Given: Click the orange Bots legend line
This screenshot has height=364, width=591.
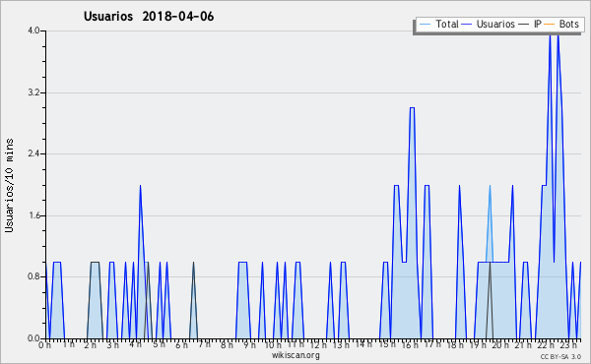Looking at the screenshot, I should pos(550,25).
